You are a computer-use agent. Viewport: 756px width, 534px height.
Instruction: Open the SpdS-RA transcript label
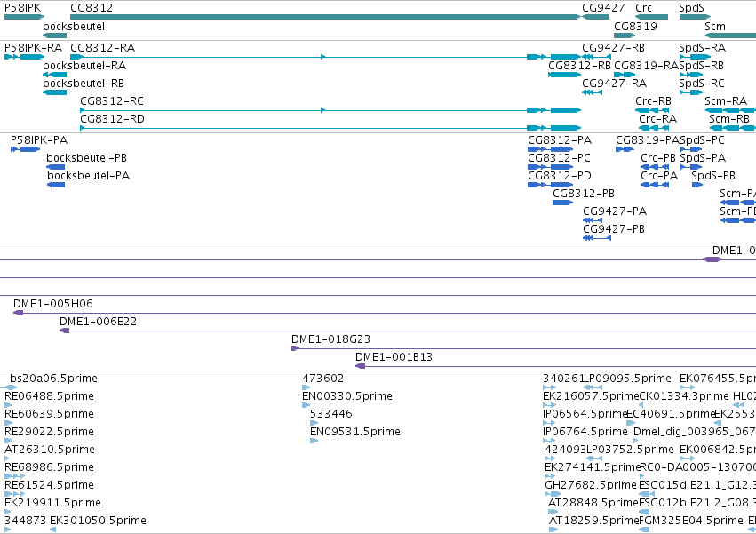[703, 48]
